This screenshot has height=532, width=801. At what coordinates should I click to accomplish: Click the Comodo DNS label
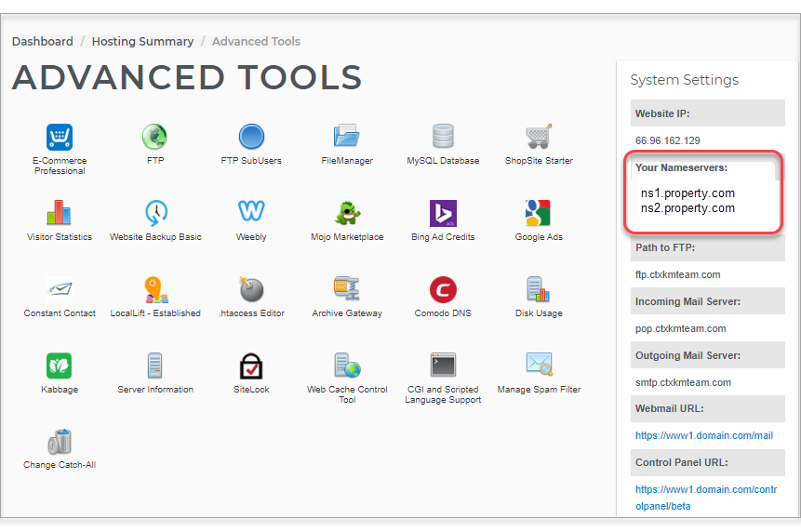click(x=443, y=313)
